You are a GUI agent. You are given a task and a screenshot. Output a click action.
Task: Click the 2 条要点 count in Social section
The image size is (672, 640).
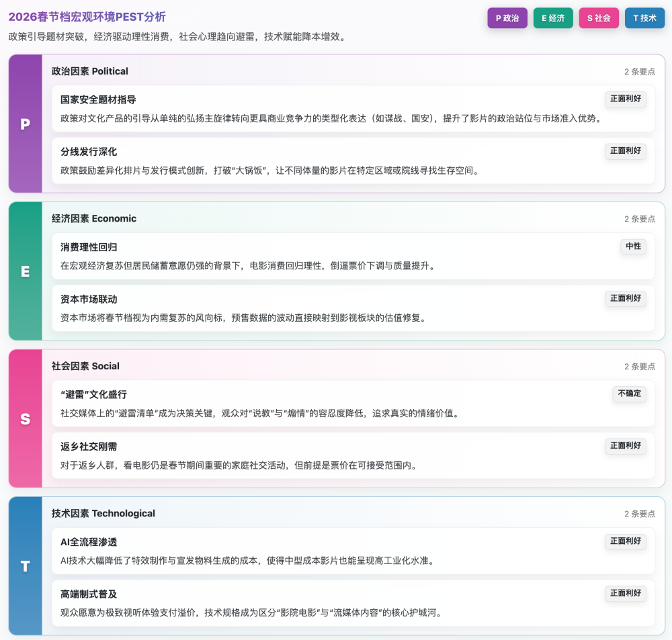tap(640, 366)
